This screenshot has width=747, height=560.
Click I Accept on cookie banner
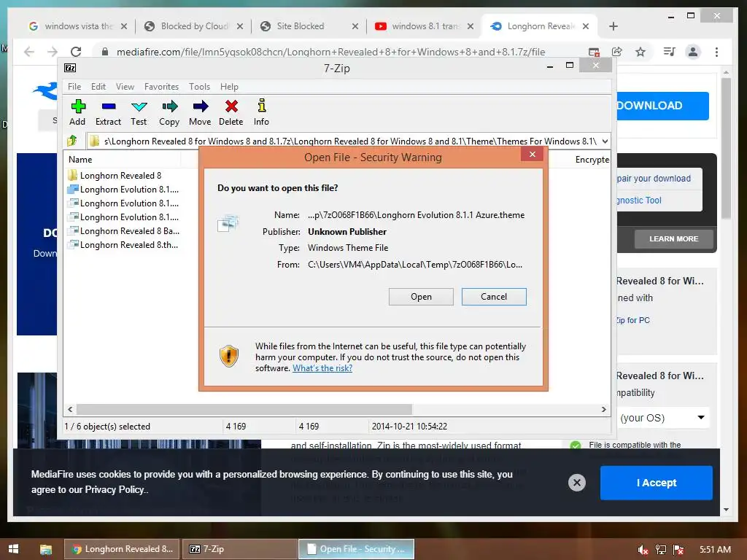pyautogui.click(x=657, y=483)
